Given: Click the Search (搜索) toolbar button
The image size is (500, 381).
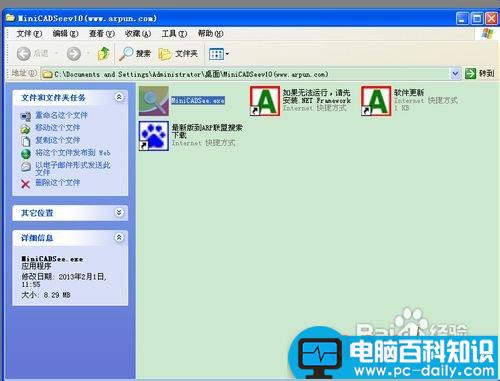Looking at the screenshot, I should pyautogui.click(x=135, y=54).
